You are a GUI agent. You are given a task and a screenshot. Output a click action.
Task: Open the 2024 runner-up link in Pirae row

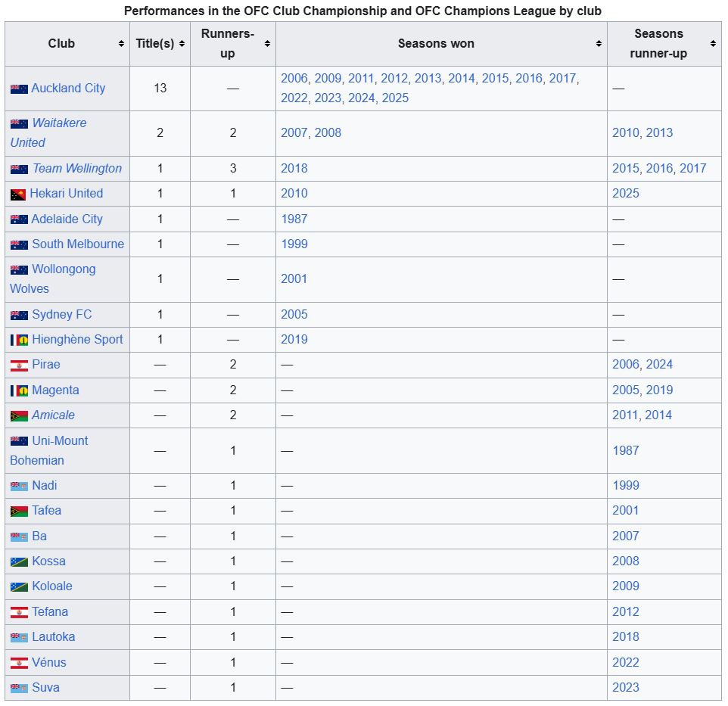point(659,365)
